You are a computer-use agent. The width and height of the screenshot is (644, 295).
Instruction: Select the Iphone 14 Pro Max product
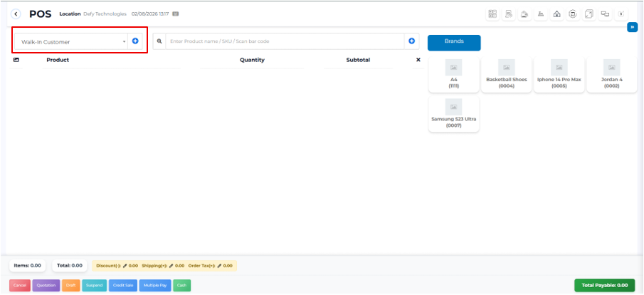click(559, 75)
